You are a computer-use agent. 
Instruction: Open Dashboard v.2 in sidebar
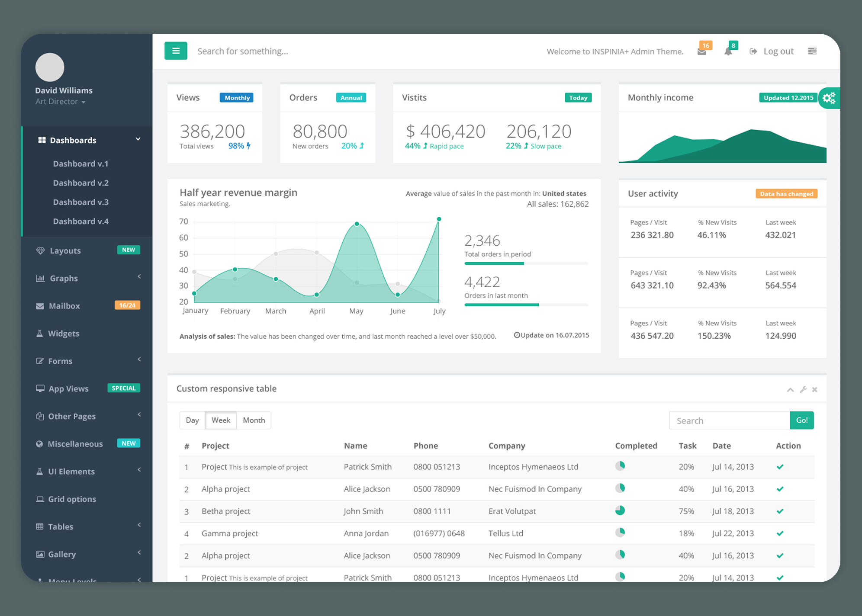[x=81, y=183]
